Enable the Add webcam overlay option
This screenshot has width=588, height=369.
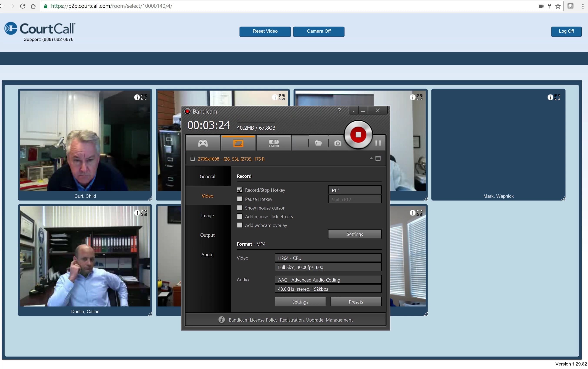tap(240, 225)
